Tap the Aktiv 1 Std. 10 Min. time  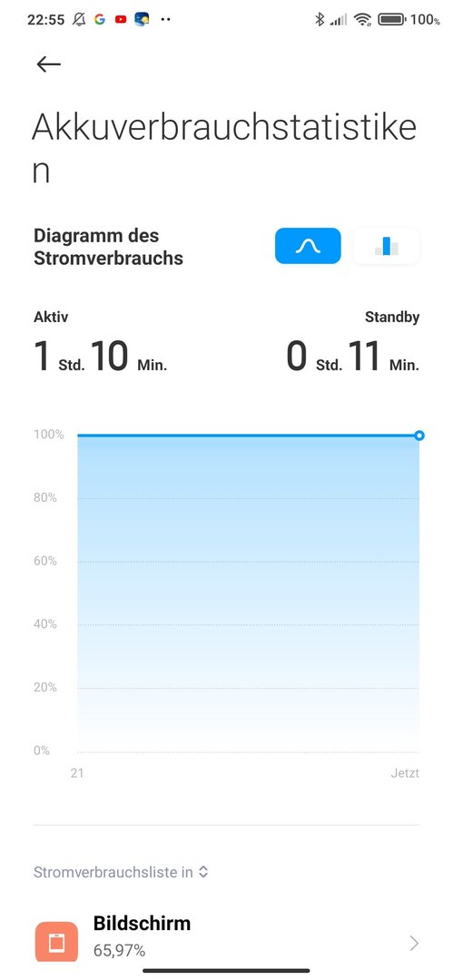(100, 357)
